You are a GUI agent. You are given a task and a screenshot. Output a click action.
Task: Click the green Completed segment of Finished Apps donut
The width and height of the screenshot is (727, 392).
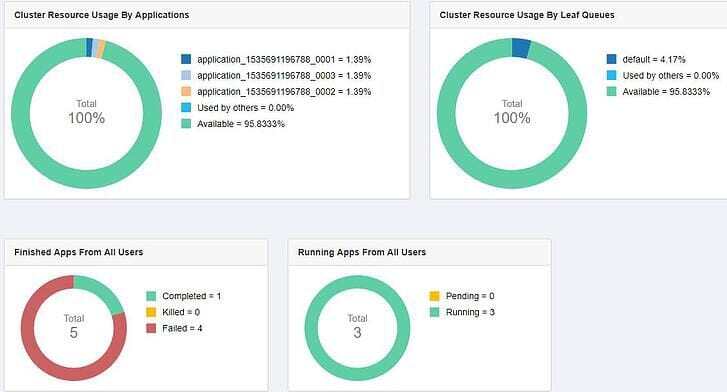point(103,290)
